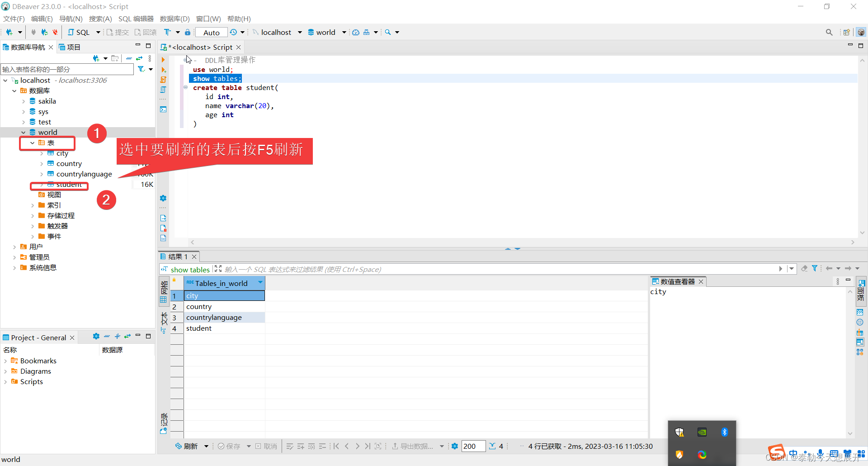868x466 pixels.
Task: Click the 导出数据 export button
Action: [x=412, y=446]
